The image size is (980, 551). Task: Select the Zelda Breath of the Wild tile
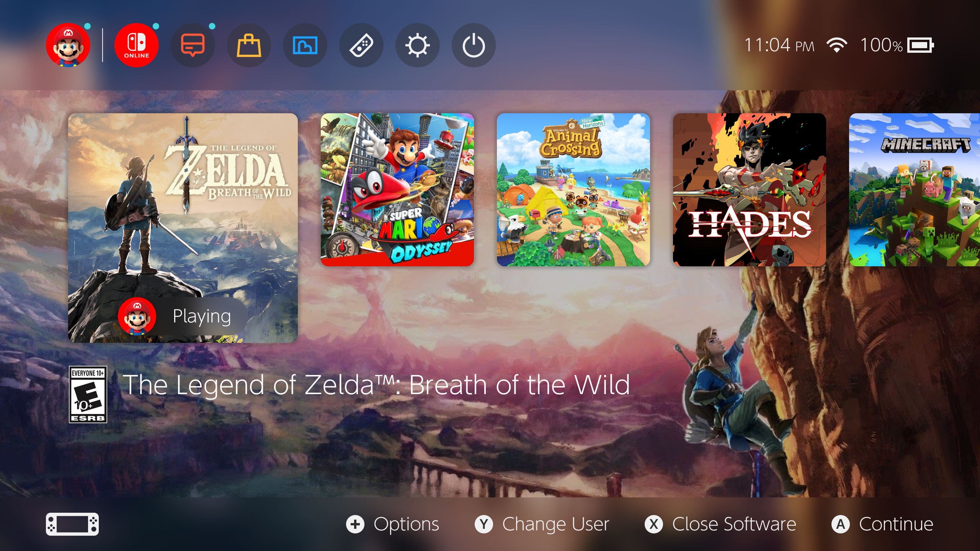[183, 228]
